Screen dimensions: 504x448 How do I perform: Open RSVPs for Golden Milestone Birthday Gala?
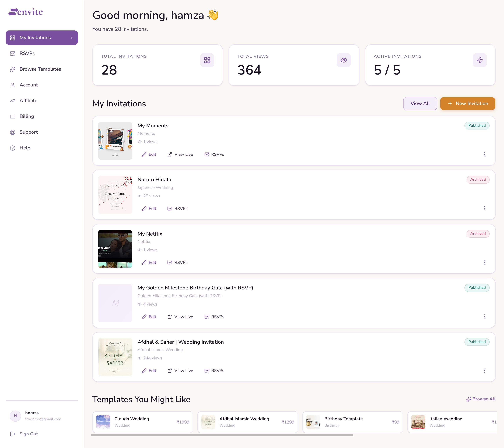coord(214,317)
